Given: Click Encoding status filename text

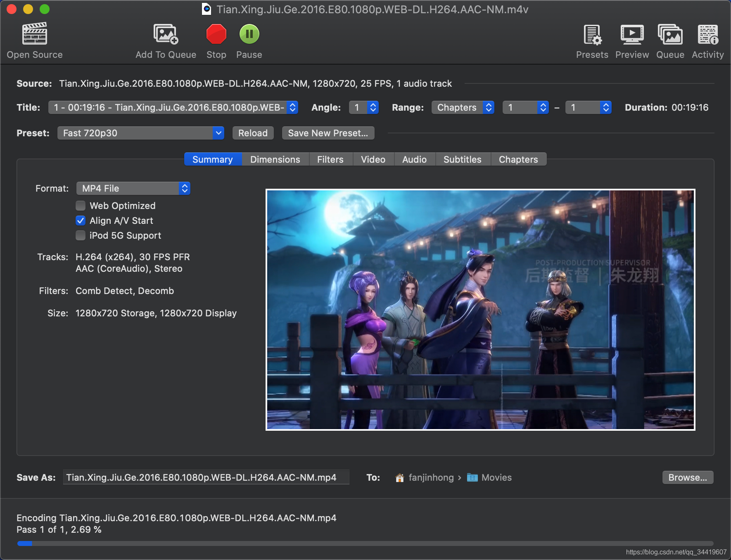Looking at the screenshot, I should tap(176, 518).
